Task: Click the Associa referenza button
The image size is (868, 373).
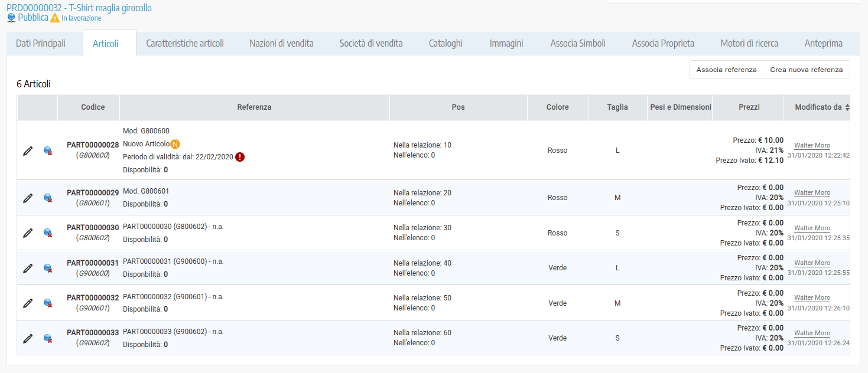Action: (726, 70)
